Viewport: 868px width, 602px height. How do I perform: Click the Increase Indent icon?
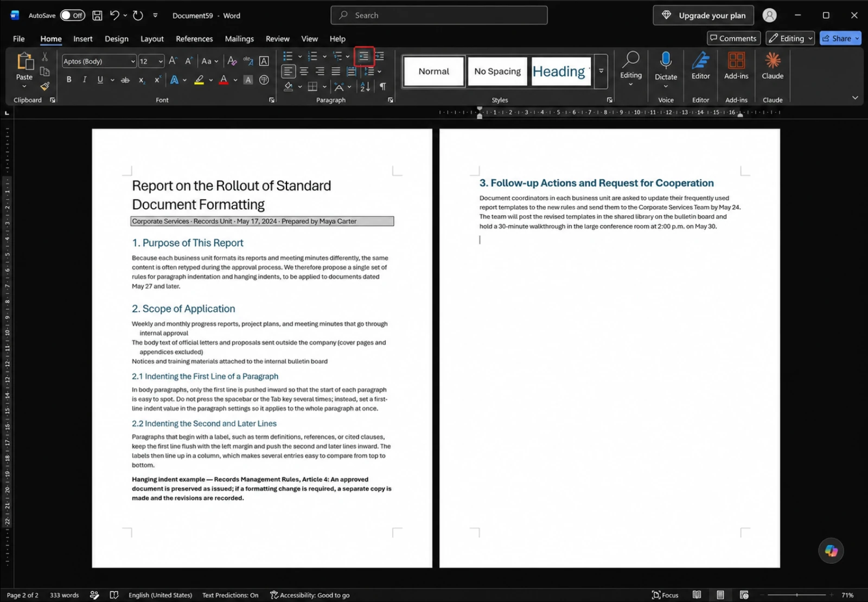pyautogui.click(x=379, y=56)
